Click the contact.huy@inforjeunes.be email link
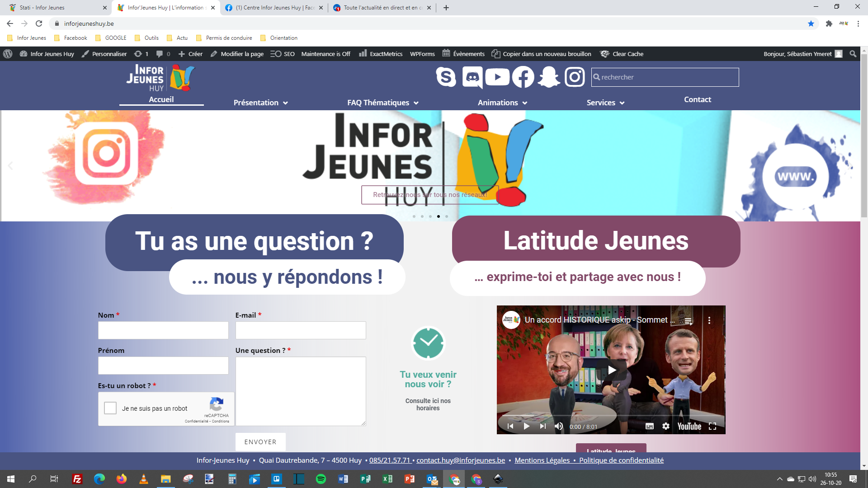 click(461, 460)
